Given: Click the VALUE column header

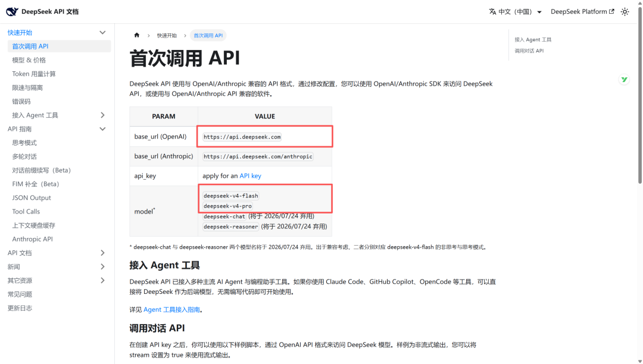Looking at the screenshot, I should pos(265,117).
